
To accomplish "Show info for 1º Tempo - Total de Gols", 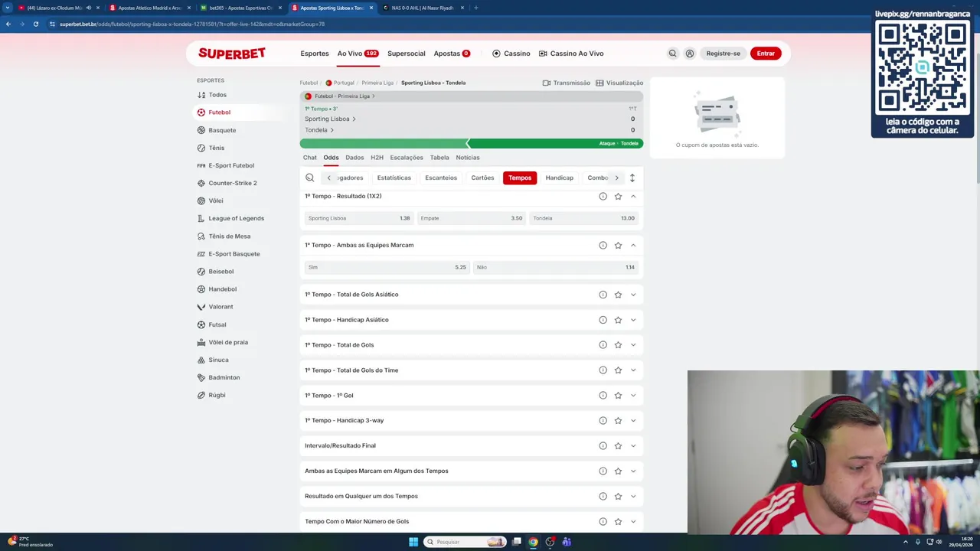I will (603, 345).
